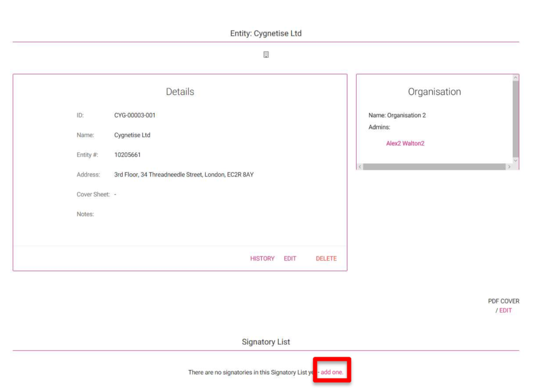Click the Signatory List heading
The width and height of the screenshot is (537, 392).
pos(266,342)
